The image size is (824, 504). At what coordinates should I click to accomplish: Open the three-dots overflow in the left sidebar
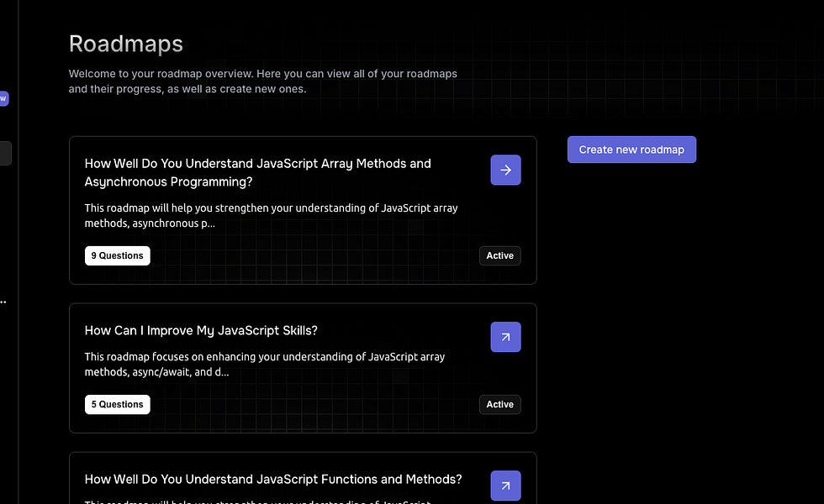[x=3, y=302]
